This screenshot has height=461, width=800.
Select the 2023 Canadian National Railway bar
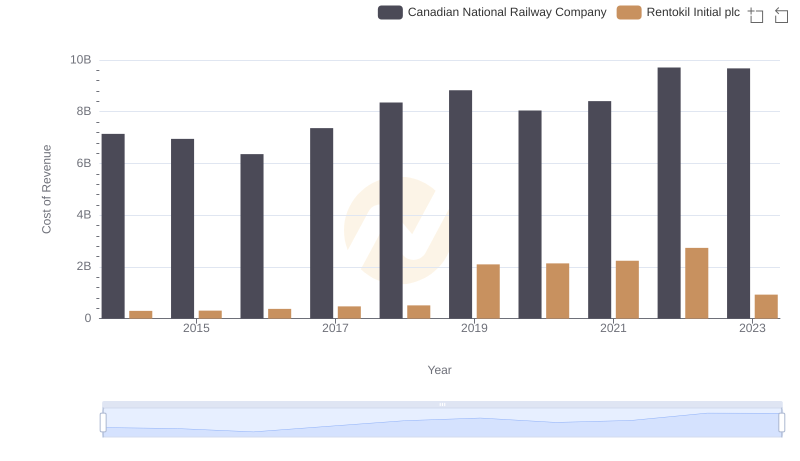(x=739, y=194)
